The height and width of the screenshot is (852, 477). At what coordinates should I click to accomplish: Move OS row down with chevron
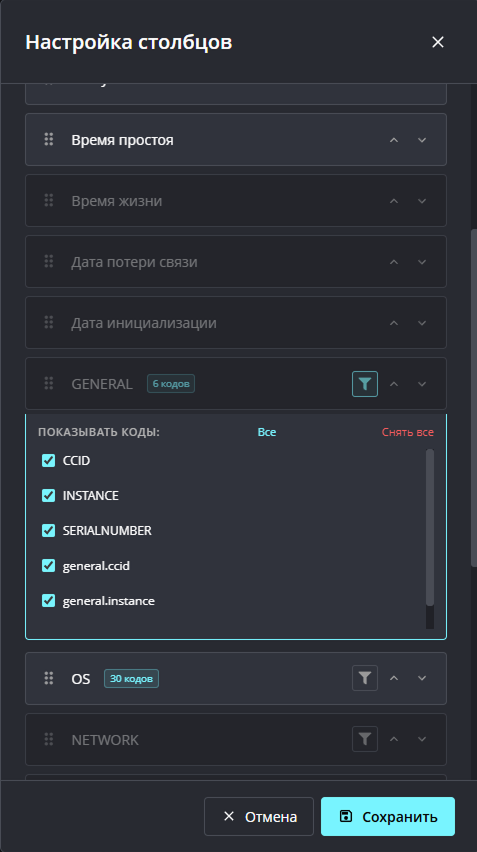(422, 678)
